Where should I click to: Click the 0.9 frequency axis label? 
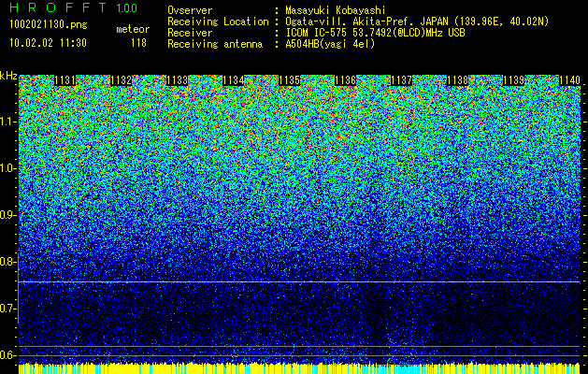pyautogui.click(x=7, y=215)
